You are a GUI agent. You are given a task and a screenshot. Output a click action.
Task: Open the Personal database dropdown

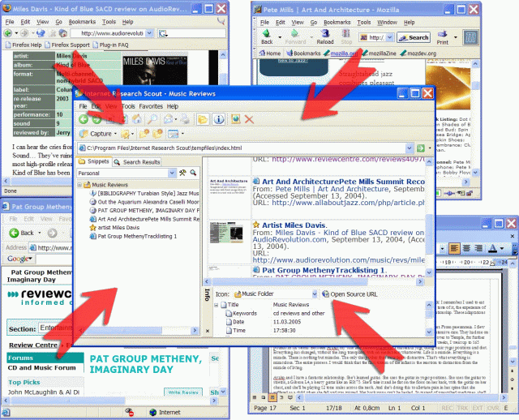[x=171, y=173]
